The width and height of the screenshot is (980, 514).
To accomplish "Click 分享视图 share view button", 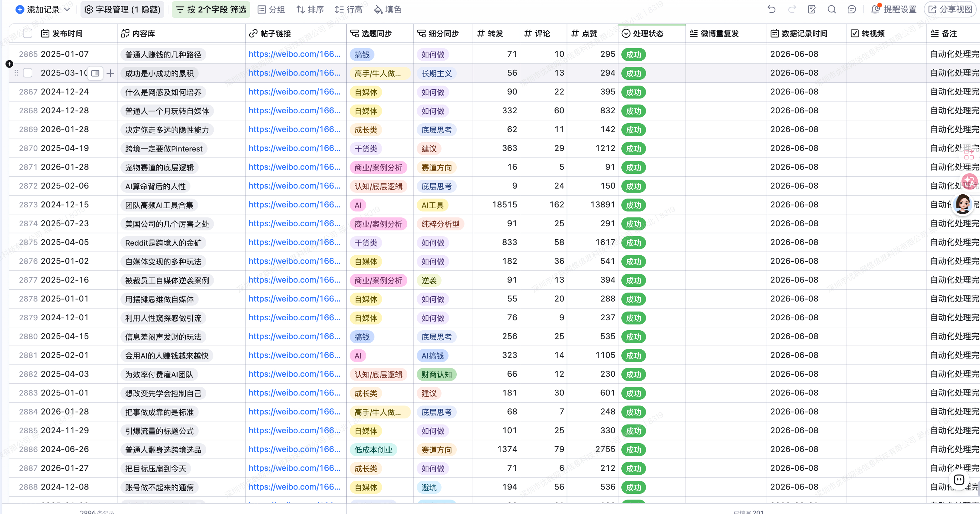I will [950, 9].
